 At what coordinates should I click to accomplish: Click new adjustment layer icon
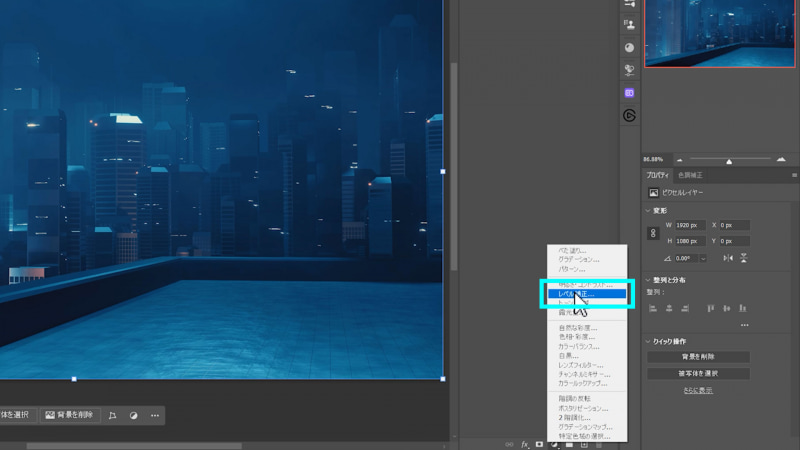[555, 445]
